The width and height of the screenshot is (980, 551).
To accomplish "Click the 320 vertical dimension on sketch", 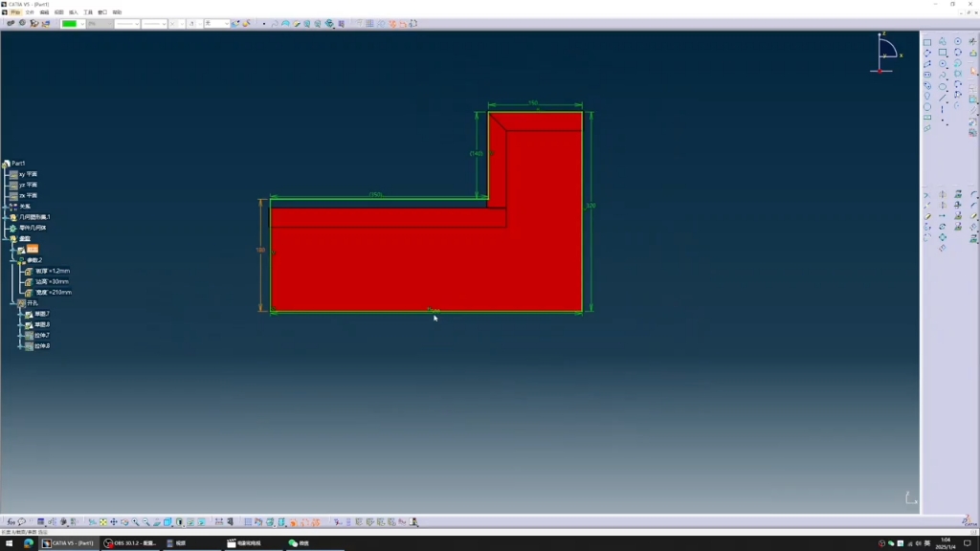I will (590, 206).
